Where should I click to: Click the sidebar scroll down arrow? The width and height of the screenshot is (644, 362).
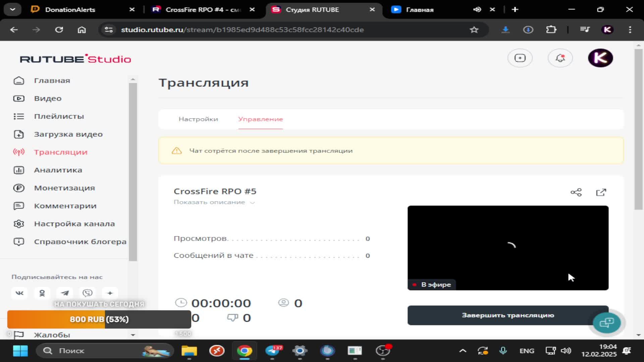133,335
